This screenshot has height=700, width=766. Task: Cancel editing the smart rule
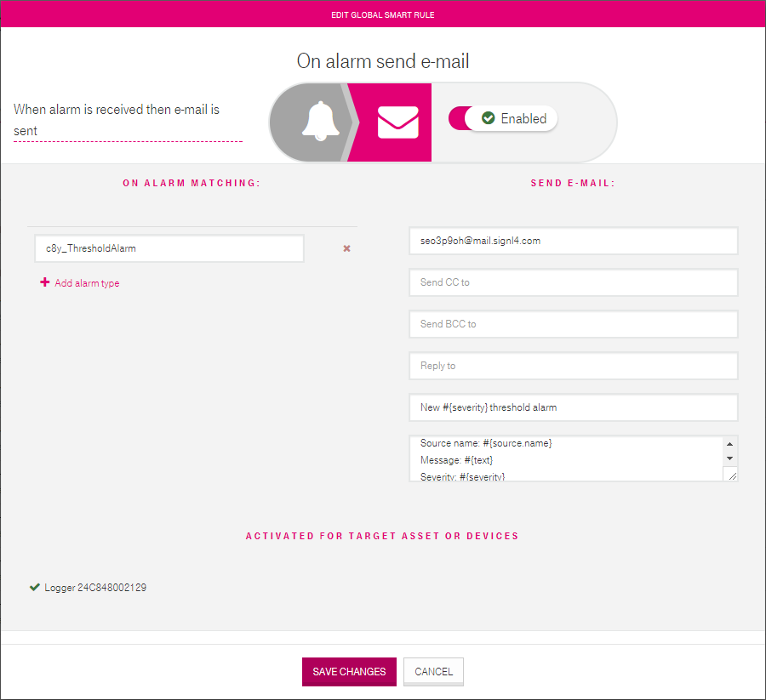[x=433, y=672]
